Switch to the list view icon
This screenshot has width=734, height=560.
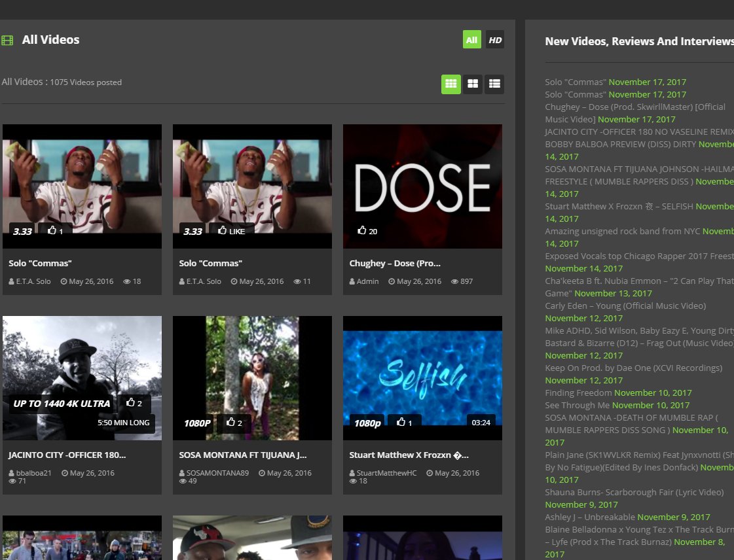tap(494, 84)
